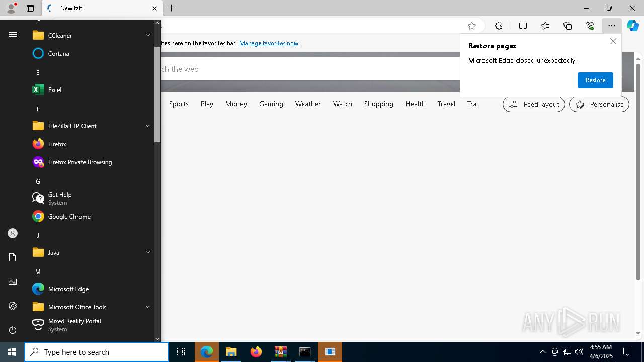
Task: Open the command prompt taskbar icon
Action: pos(305,352)
